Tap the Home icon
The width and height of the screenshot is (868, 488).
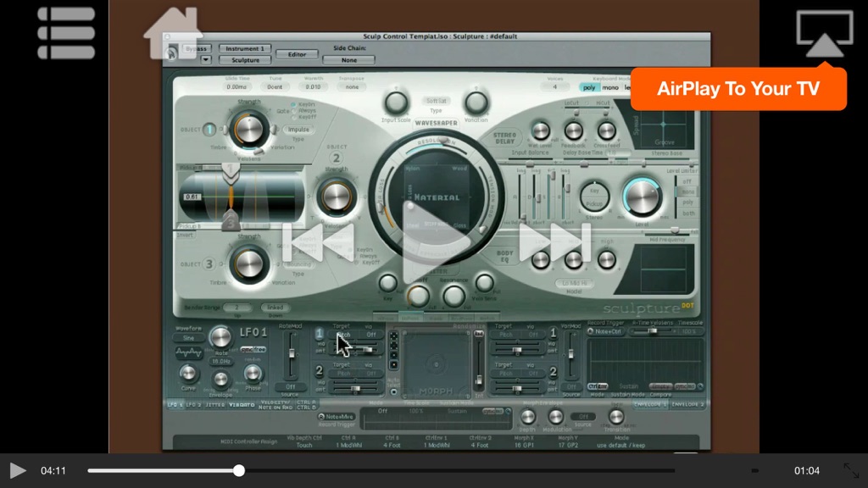(172, 33)
